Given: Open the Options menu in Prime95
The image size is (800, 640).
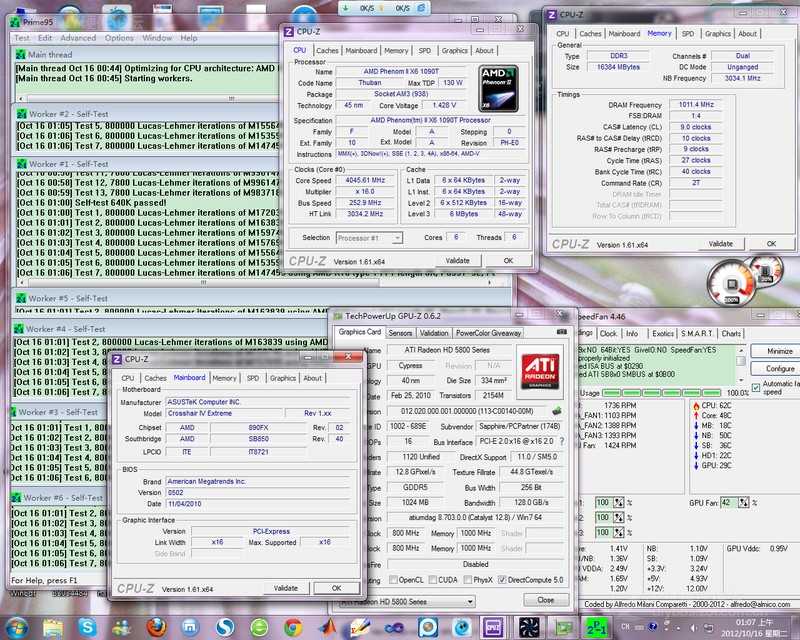Looking at the screenshot, I should click(119, 38).
